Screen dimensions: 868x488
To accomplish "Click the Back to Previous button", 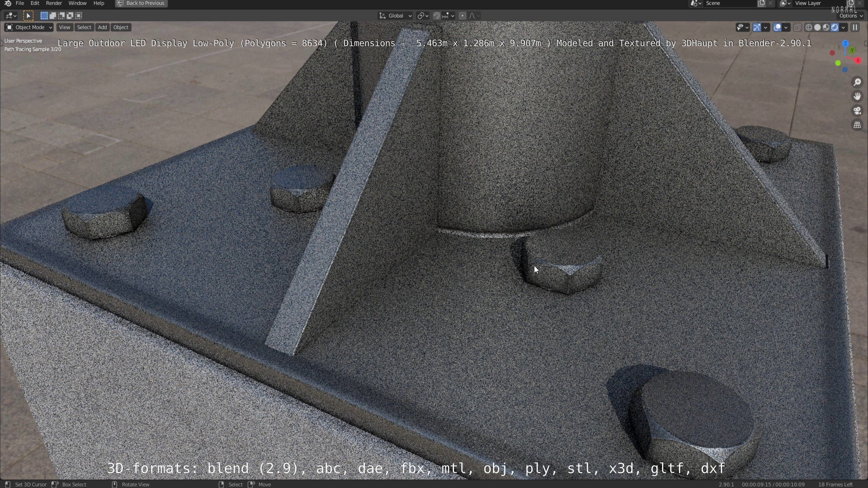I will 141,3.
